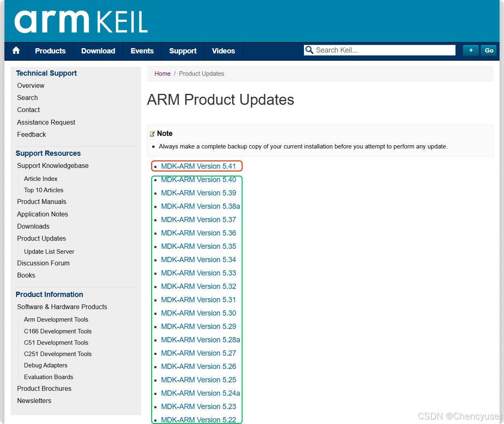Open Product Information heading
Image resolution: width=504 pixels, height=424 pixels.
point(49,295)
